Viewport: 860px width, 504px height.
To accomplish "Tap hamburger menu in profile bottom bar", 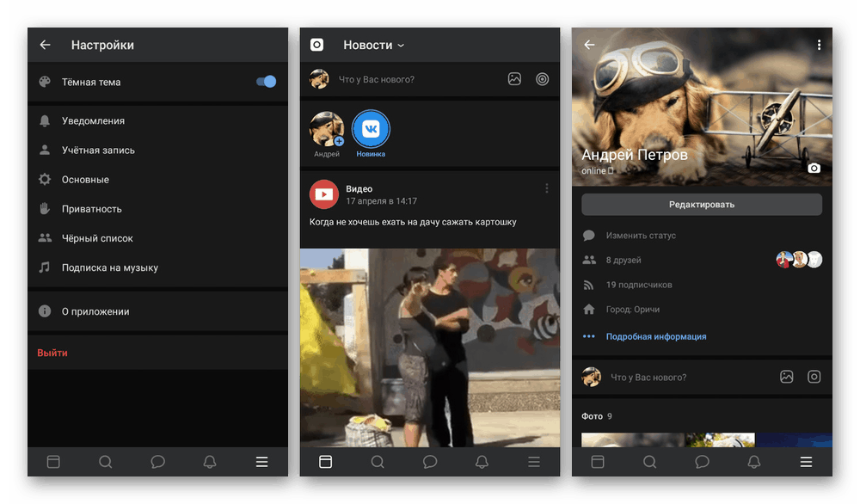I will [x=806, y=462].
